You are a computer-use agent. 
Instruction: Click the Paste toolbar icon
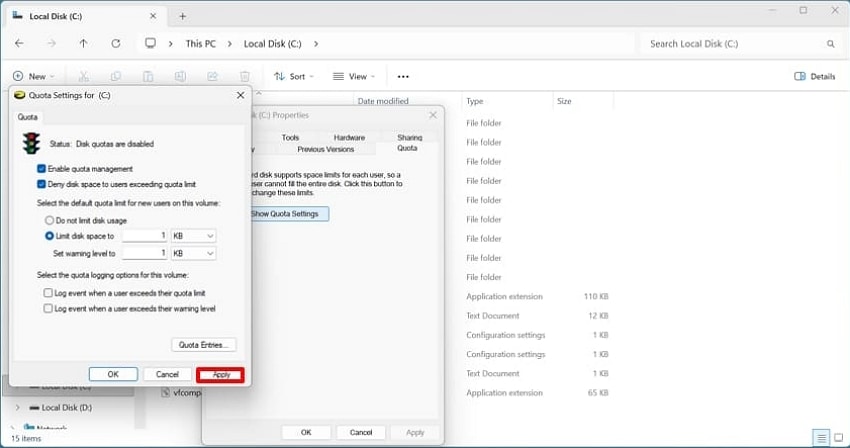(x=148, y=76)
